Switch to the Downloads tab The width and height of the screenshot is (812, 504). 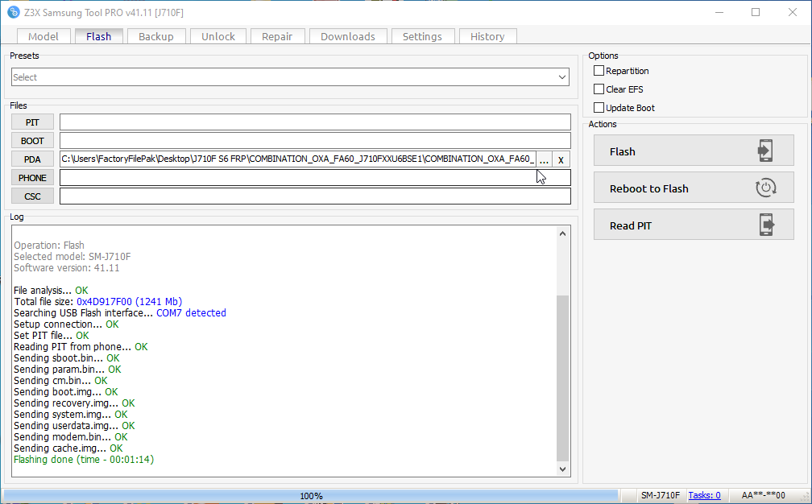[347, 36]
